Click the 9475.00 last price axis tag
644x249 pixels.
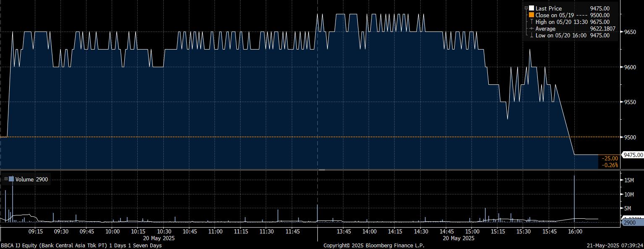(634, 155)
